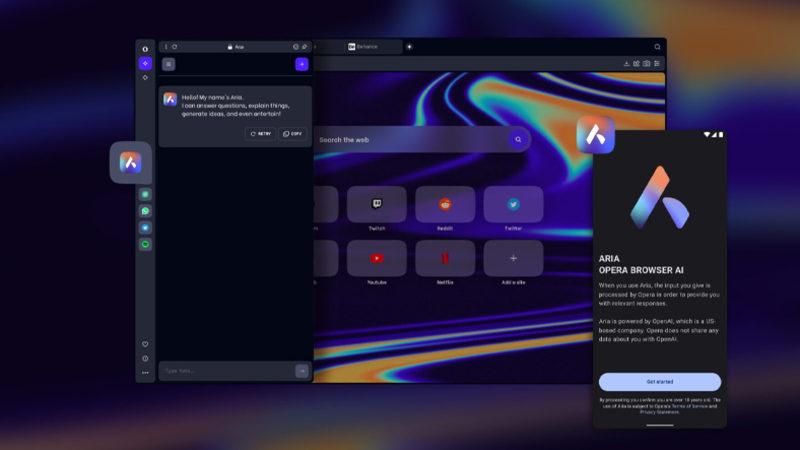Click the Opera logo menu icon

[x=145, y=47]
